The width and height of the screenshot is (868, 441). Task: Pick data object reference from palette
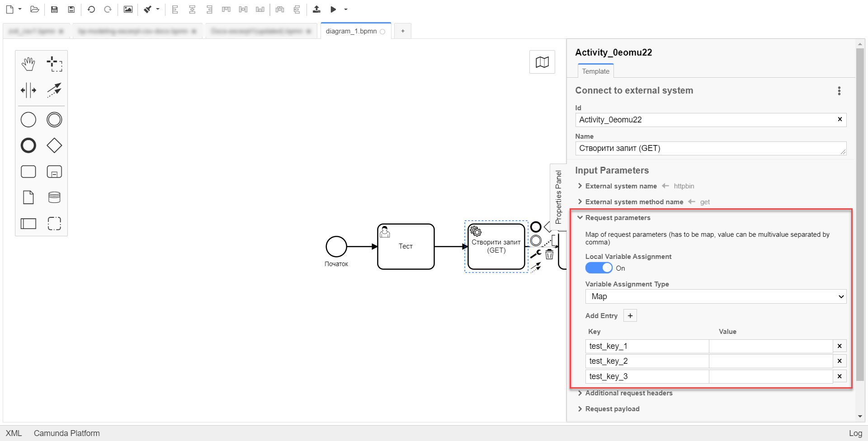(28, 197)
